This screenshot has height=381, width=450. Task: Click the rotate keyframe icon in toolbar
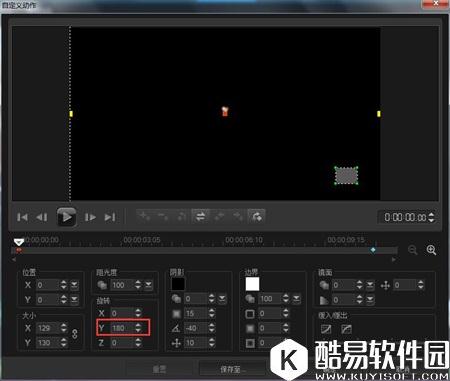pos(256,216)
